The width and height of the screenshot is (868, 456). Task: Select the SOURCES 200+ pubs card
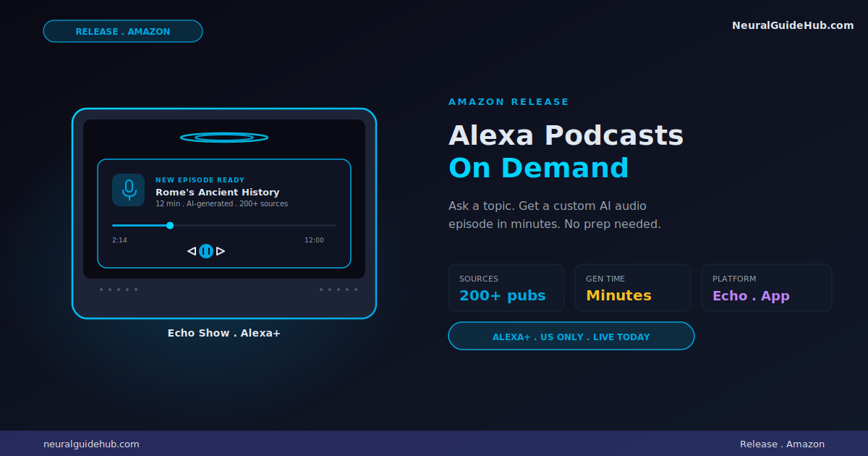[x=506, y=288]
